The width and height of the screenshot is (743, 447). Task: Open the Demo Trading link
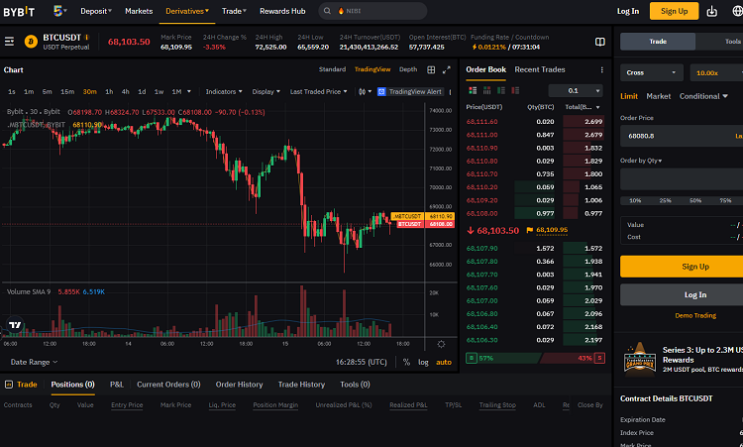[695, 315]
